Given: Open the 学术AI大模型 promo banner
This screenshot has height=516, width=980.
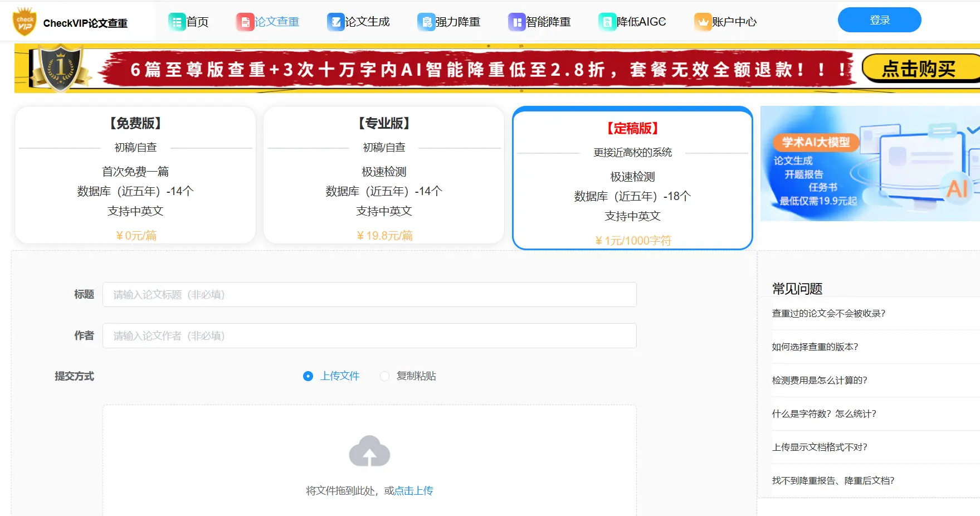Looking at the screenshot, I should tap(869, 164).
